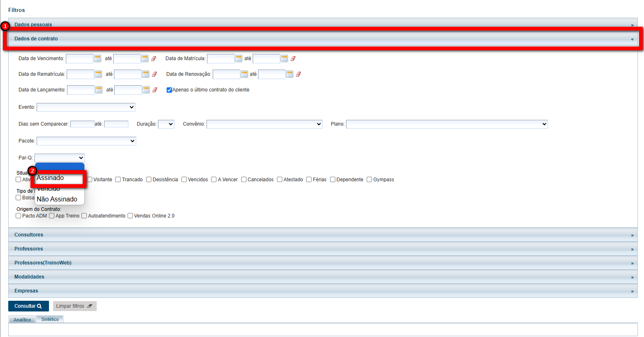This screenshot has width=644, height=337.
Task: Switch to the Sintético tab
Action: coord(50,319)
